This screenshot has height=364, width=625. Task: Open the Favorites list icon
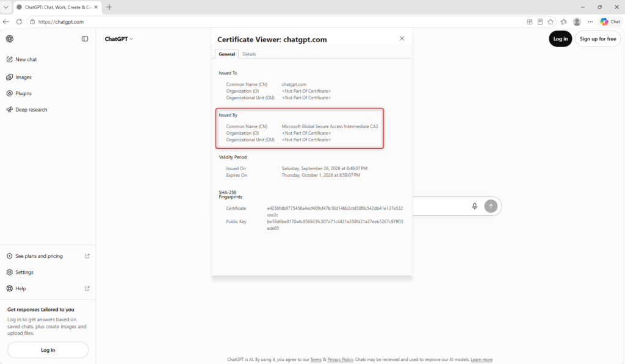[x=563, y=21]
